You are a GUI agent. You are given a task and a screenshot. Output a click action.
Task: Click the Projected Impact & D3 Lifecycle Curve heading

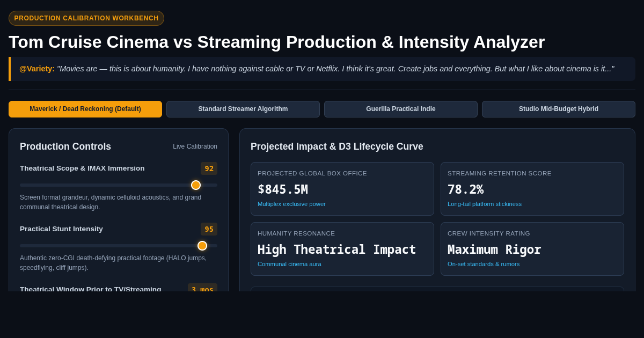(337, 146)
